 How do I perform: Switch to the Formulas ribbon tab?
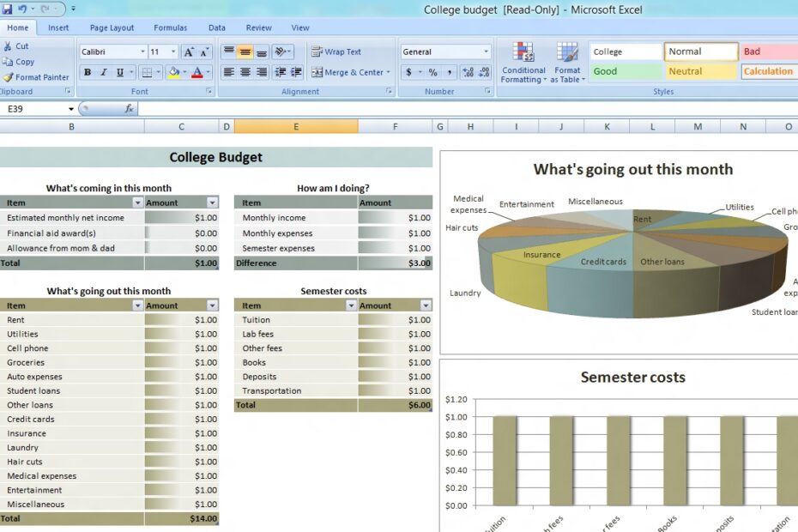pyautogui.click(x=170, y=27)
